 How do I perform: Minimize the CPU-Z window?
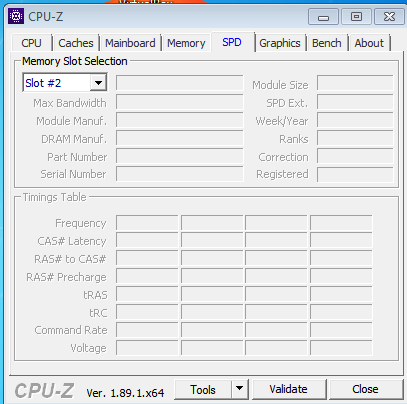323,17
